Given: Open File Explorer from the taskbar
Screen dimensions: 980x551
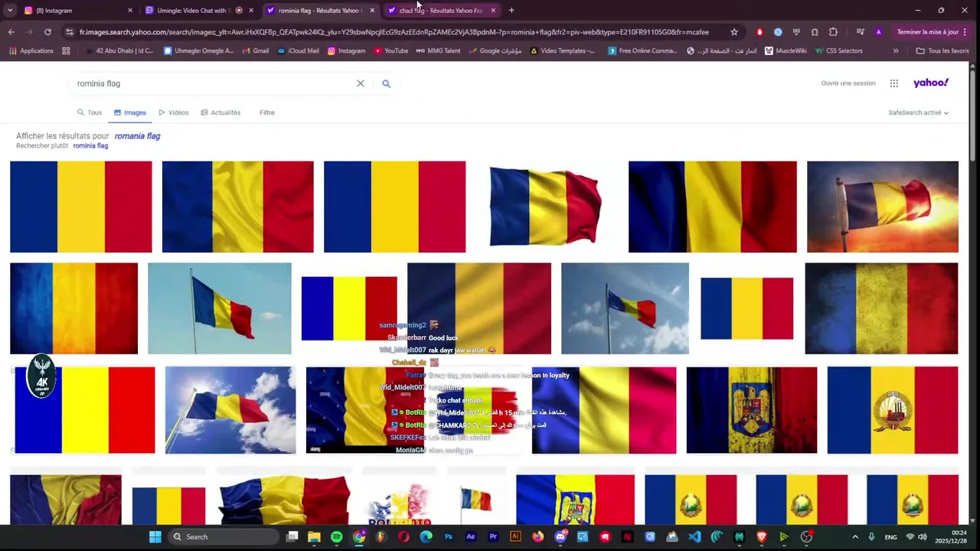Looking at the screenshot, I should (x=314, y=536).
